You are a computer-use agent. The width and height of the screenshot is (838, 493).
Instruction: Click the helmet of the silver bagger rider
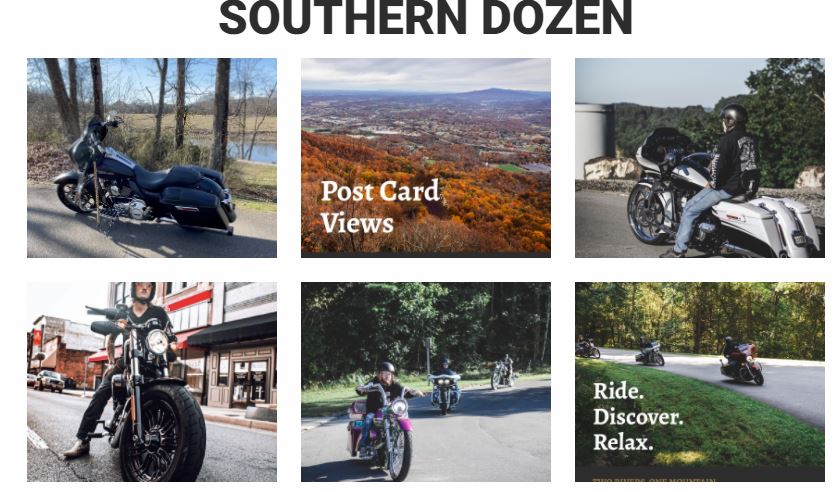pos(734,114)
